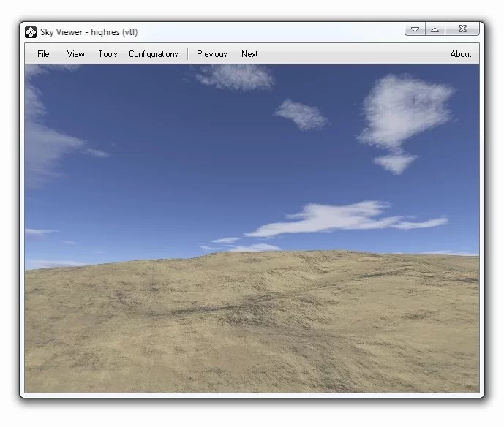Maximize window using the up-triangle button

pyautogui.click(x=435, y=29)
